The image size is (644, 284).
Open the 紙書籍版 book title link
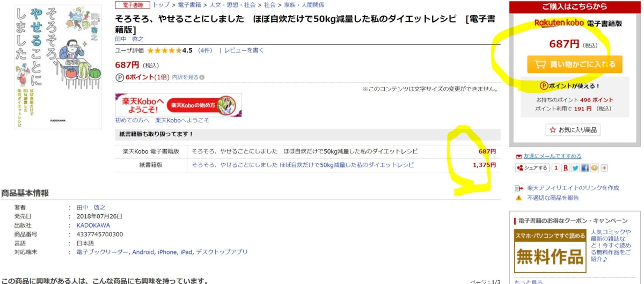pyautogui.click(x=303, y=165)
